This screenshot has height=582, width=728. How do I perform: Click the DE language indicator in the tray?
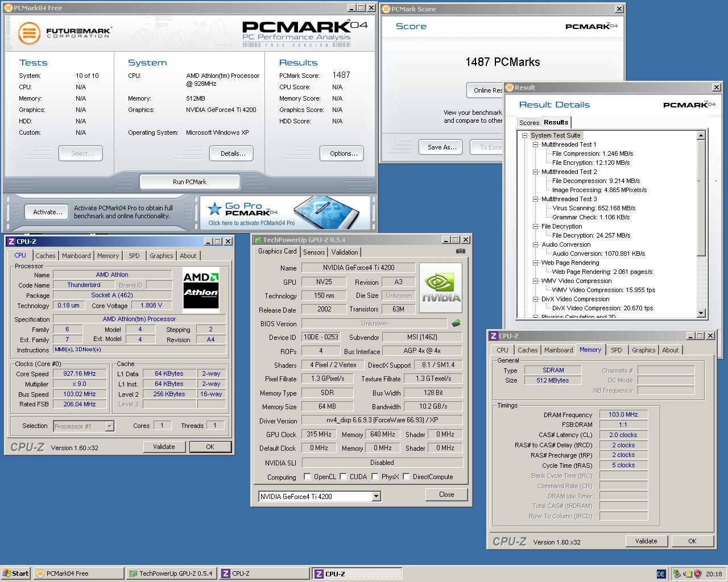(661, 574)
